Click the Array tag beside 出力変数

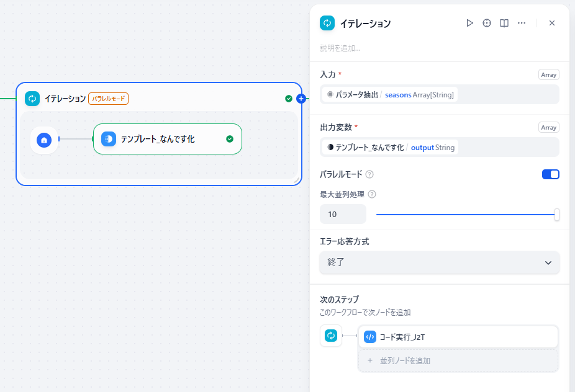coord(548,128)
